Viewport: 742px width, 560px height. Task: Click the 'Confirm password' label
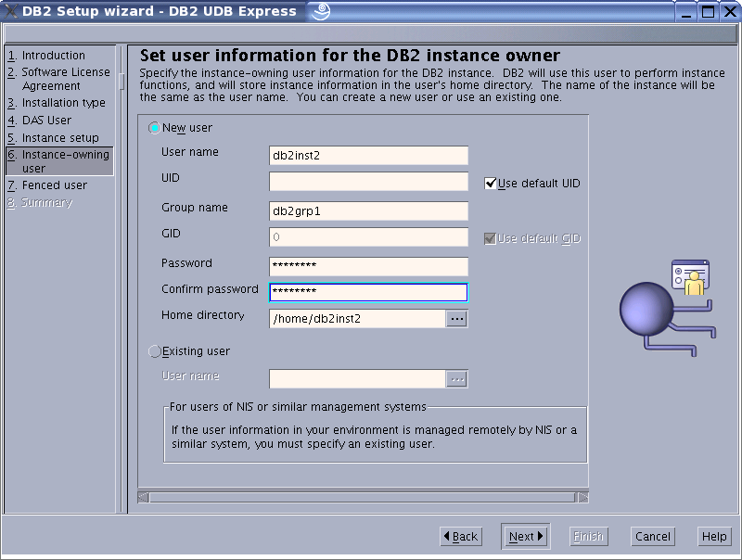click(210, 289)
